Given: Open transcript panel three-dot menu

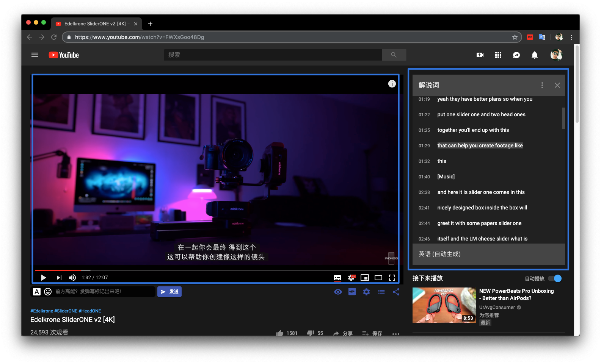Looking at the screenshot, I should 542,85.
